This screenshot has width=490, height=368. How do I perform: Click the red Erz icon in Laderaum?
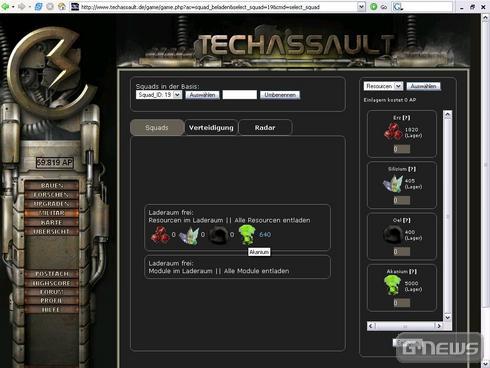160,235
